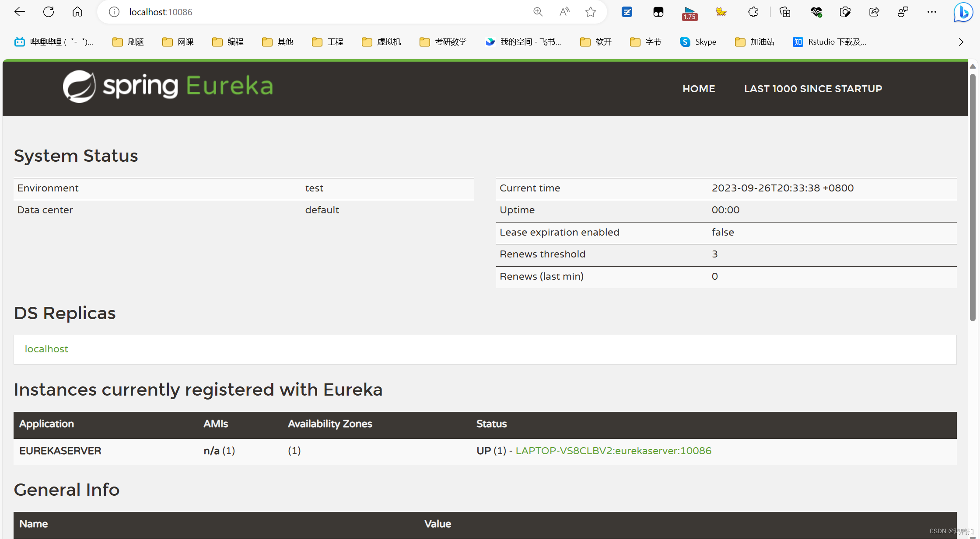Expand the 软开 bookmark folder

tap(596, 42)
